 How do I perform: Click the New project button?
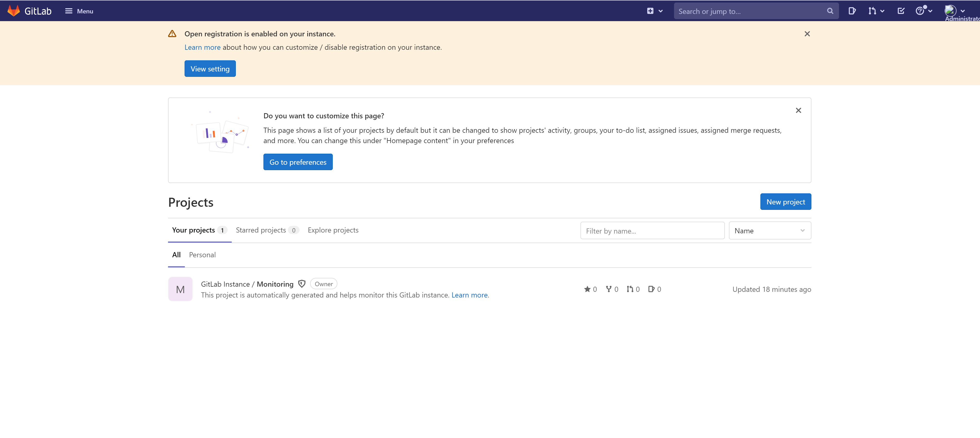tap(785, 202)
